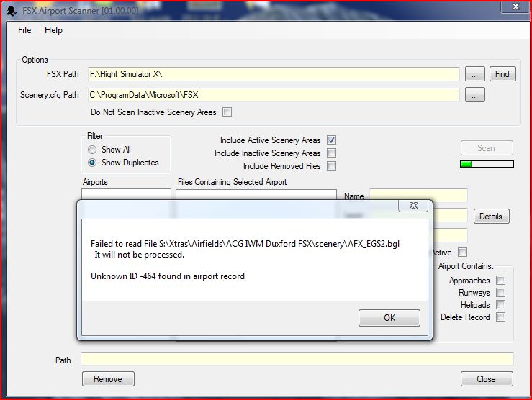Click the FSX Airport Scanner title icon
Viewport: 532px width, 400px height.
(11, 9)
